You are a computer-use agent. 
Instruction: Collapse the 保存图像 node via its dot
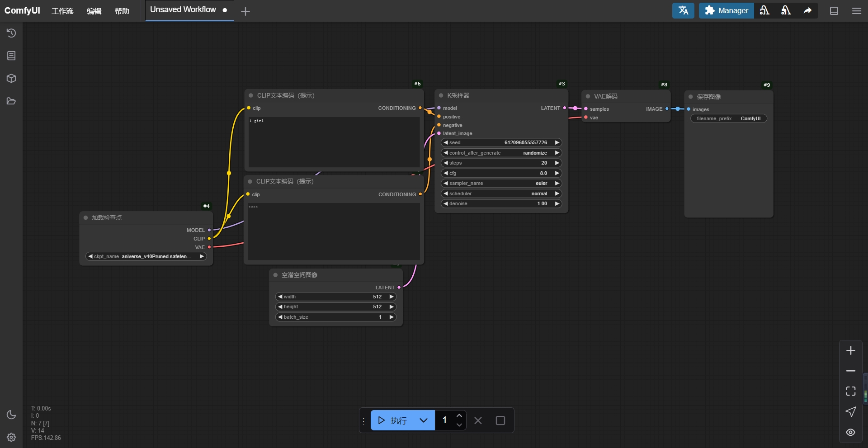coord(691,97)
